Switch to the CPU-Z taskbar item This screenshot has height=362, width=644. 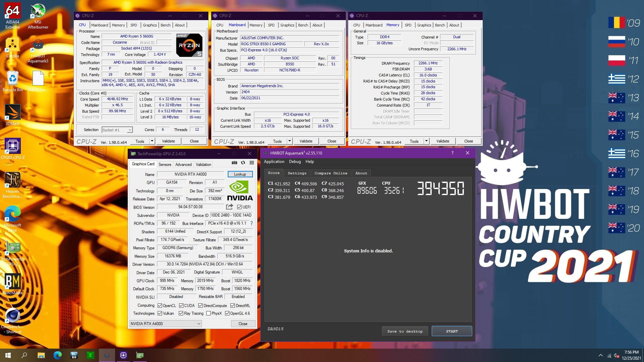pos(123,355)
